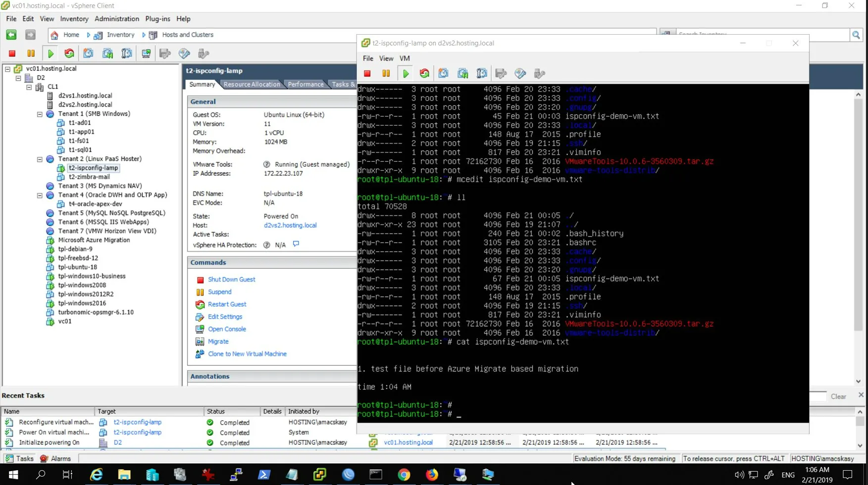Click the Suspend icon in main vSphere toolbar
868x485 pixels.
(x=31, y=53)
